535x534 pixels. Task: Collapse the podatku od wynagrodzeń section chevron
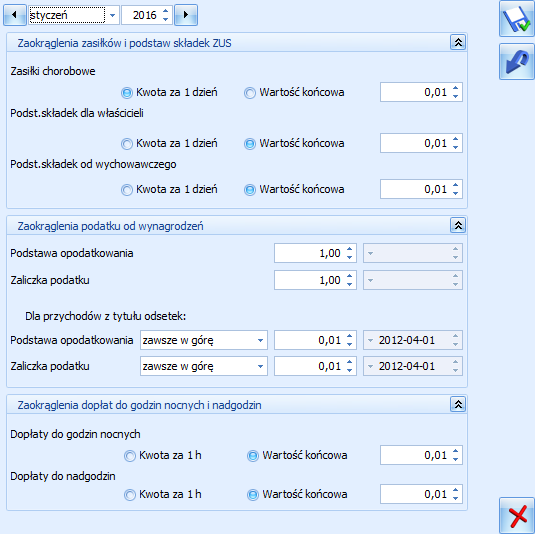click(x=458, y=225)
